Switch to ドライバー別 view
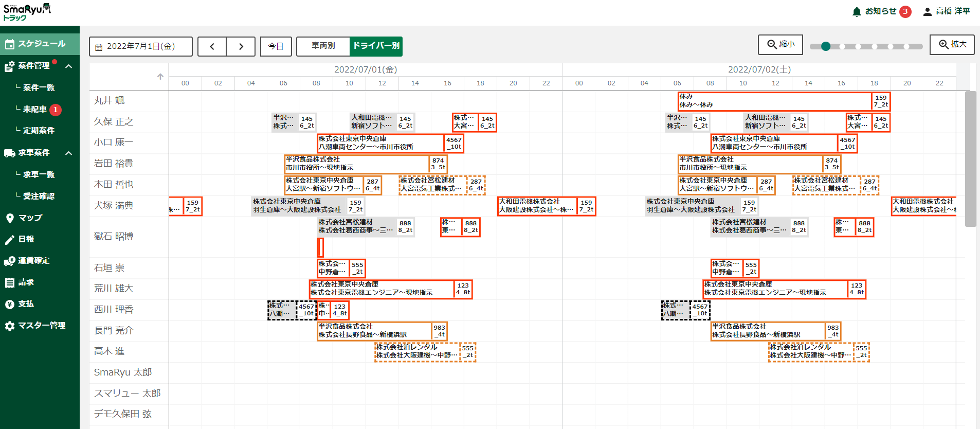The image size is (980, 429). tap(376, 46)
